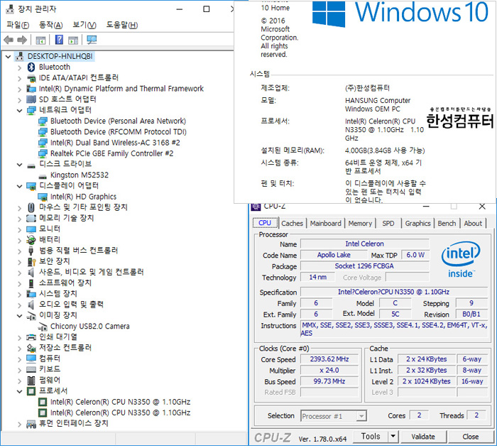Open the 파일(F) menu
Image resolution: width=497 pixels, height=448 pixels.
click(x=18, y=25)
